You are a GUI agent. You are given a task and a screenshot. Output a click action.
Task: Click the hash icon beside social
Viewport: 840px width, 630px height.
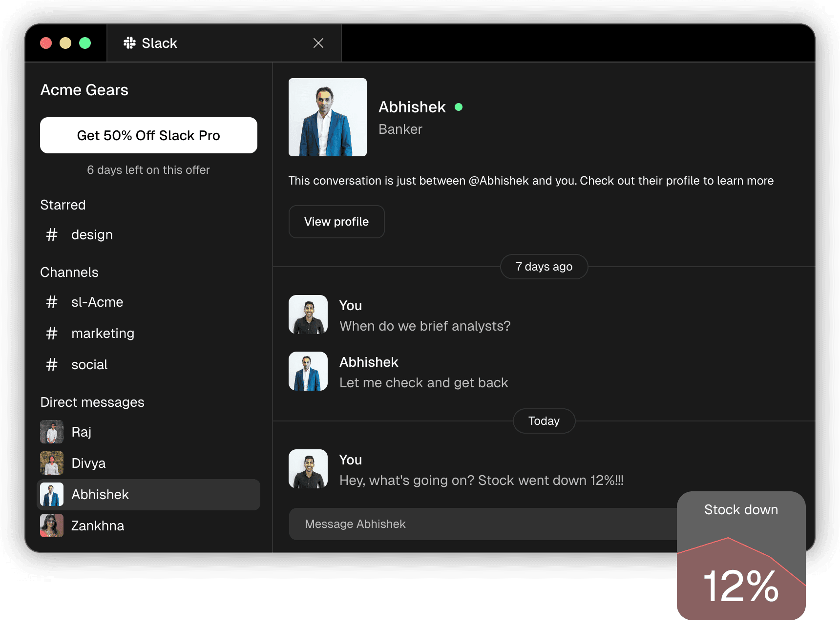[x=52, y=365]
